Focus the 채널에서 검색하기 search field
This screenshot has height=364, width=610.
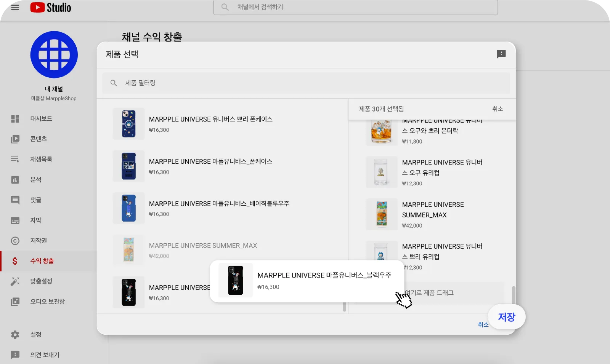pyautogui.click(x=356, y=7)
